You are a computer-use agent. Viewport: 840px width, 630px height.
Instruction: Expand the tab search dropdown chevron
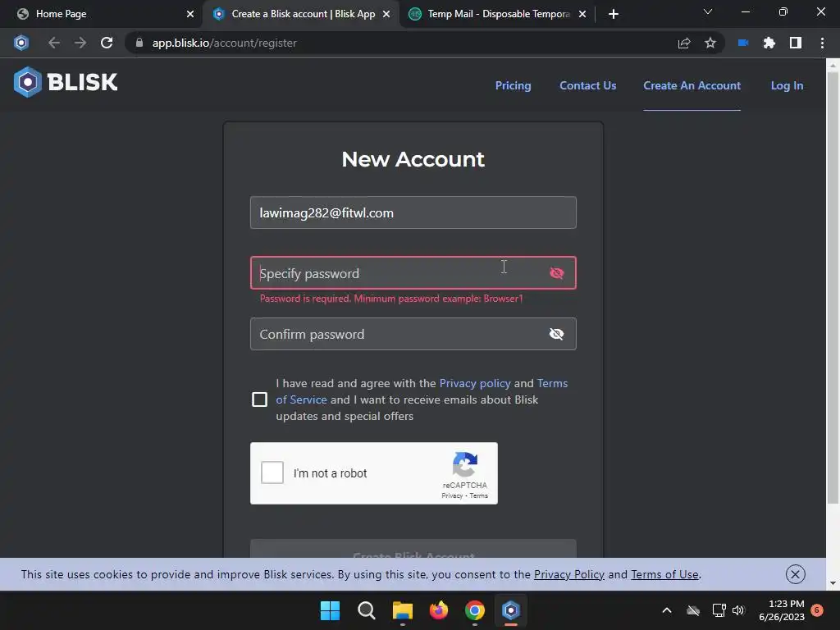point(708,11)
